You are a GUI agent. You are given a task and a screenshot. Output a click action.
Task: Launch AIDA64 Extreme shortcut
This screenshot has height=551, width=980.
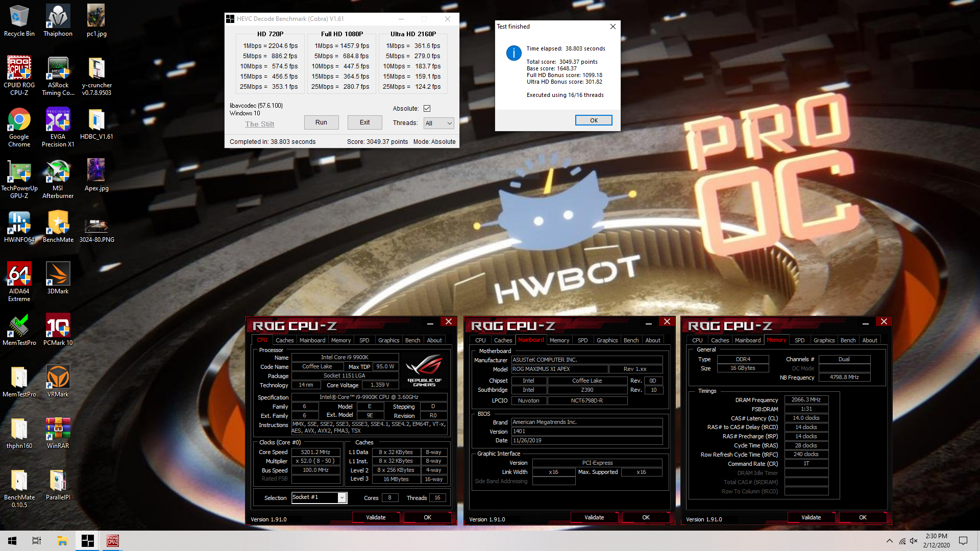point(19,282)
